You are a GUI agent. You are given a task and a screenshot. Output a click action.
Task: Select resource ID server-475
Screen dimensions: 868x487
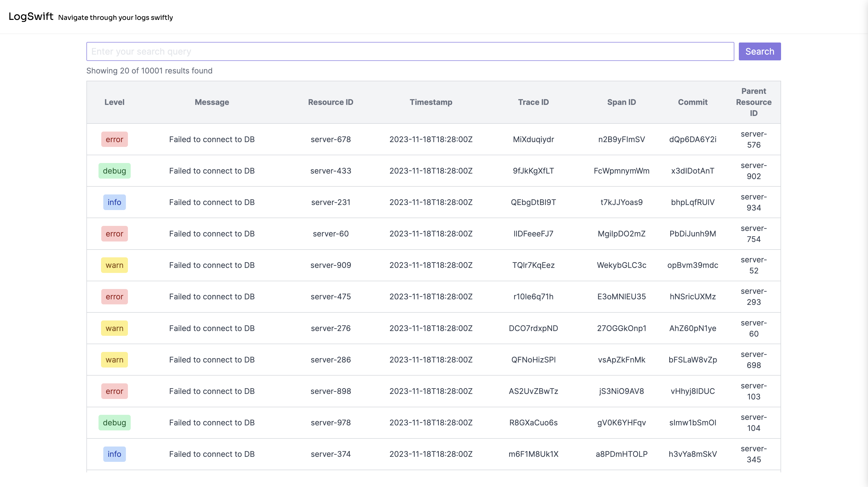(330, 297)
